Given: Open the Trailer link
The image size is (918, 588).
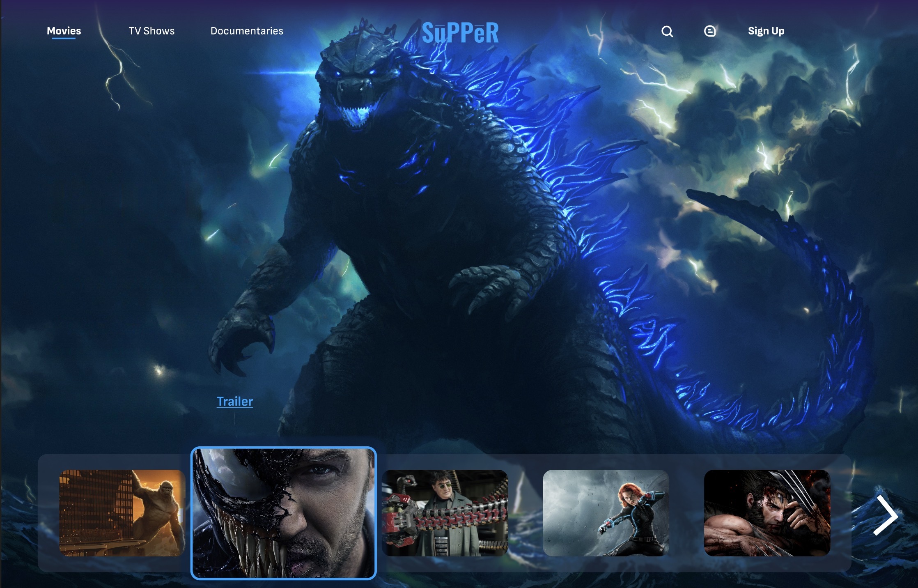Looking at the screenshot, I should coord(235,401).
